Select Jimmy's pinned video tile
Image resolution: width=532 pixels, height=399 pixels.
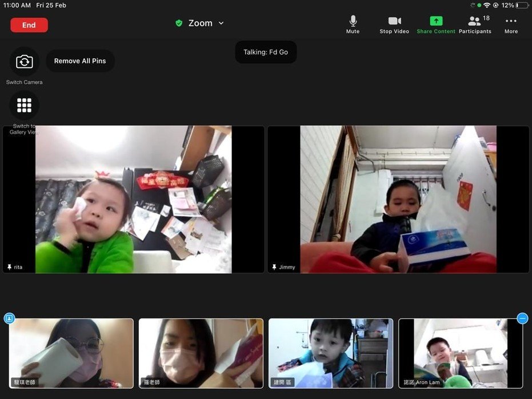tap(398, 199)
